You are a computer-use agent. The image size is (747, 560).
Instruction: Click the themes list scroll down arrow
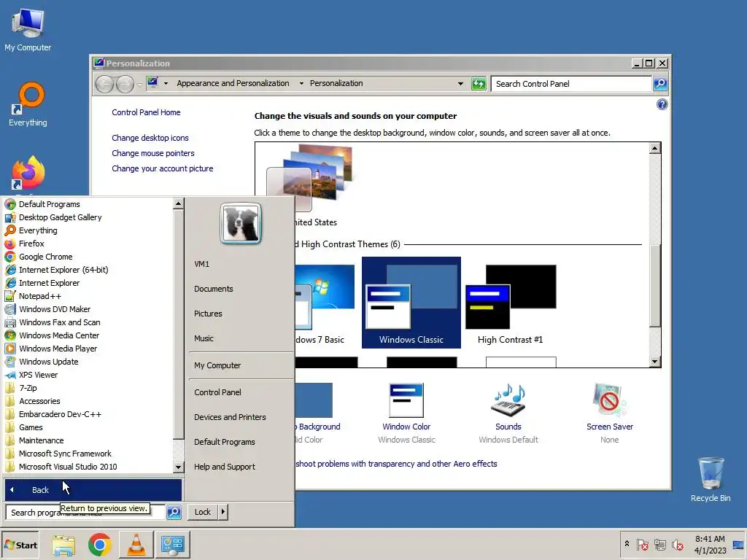tap(655, 362)
